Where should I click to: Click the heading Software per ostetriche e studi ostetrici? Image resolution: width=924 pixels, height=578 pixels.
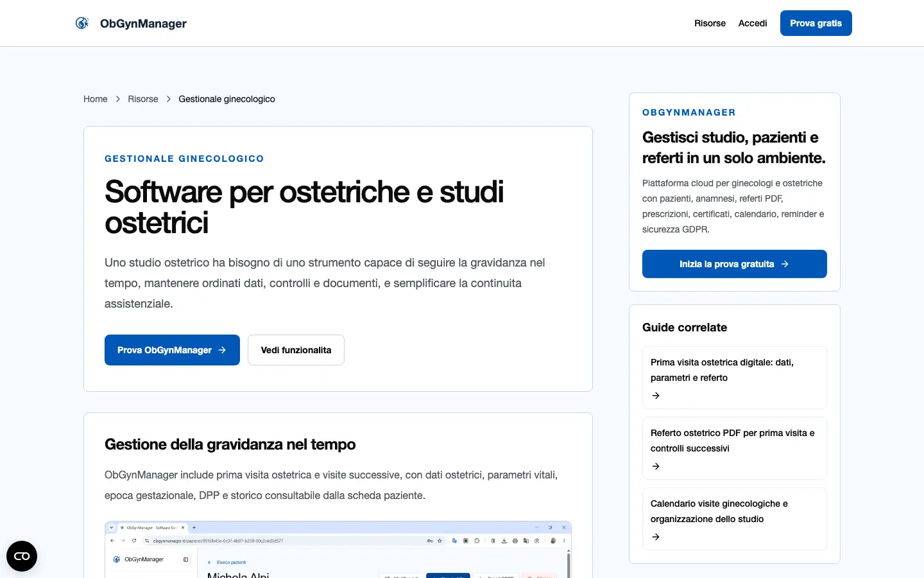pos(304,207)
